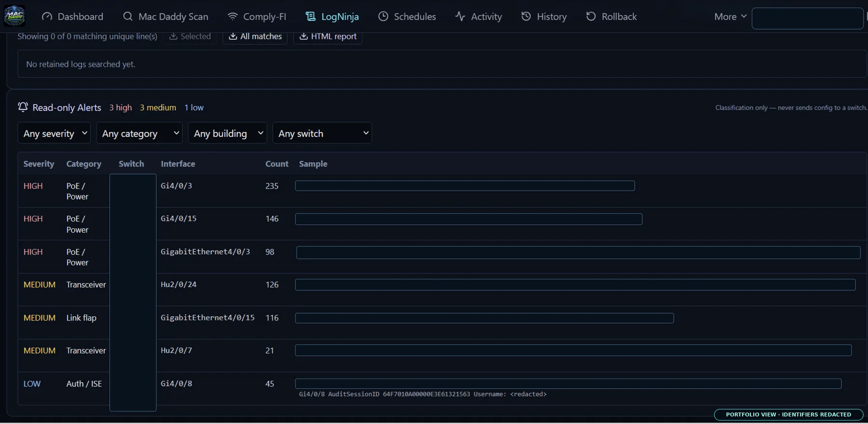This screenshot has height=424, width=868.
Task: Click the count value 21
Action: [x=270, y=350]
